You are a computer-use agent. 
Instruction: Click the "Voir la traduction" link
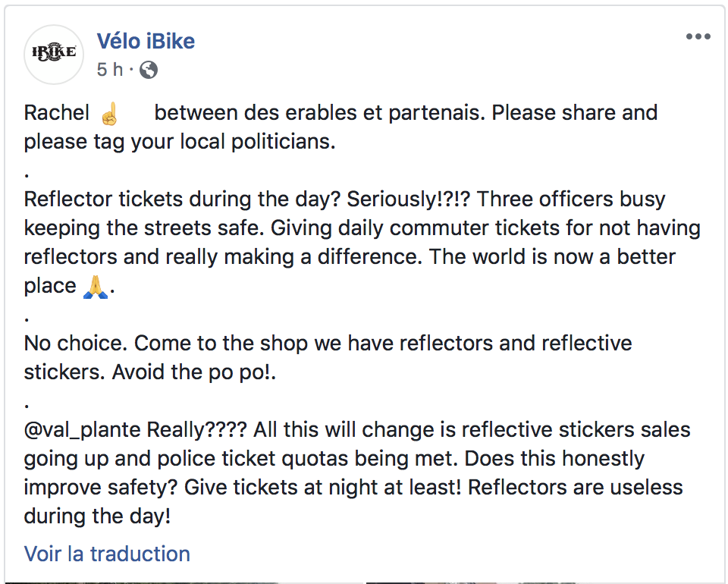pyautogui.click(x=107, y=554)
